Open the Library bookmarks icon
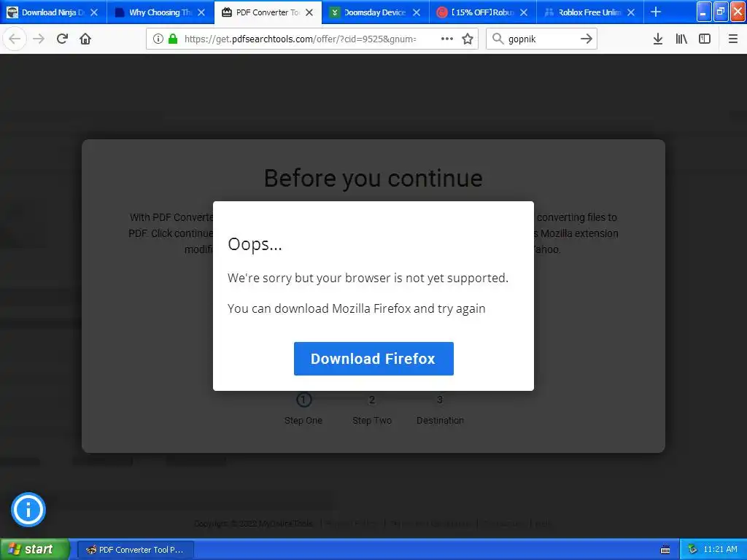The image size is (747, 560). click(x=681, y=39)
